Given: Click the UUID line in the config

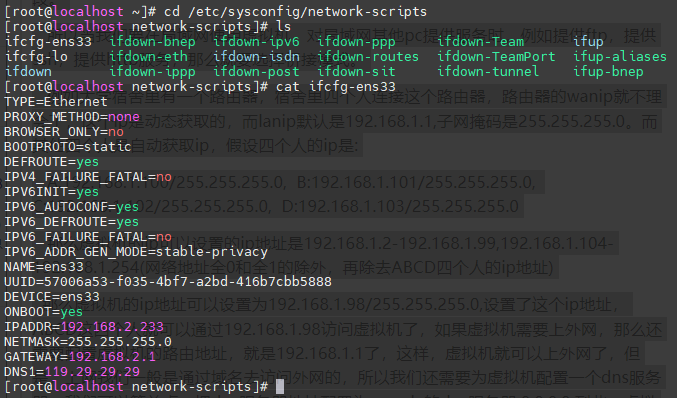Looking at the screenshot, I should coord(168,282).
